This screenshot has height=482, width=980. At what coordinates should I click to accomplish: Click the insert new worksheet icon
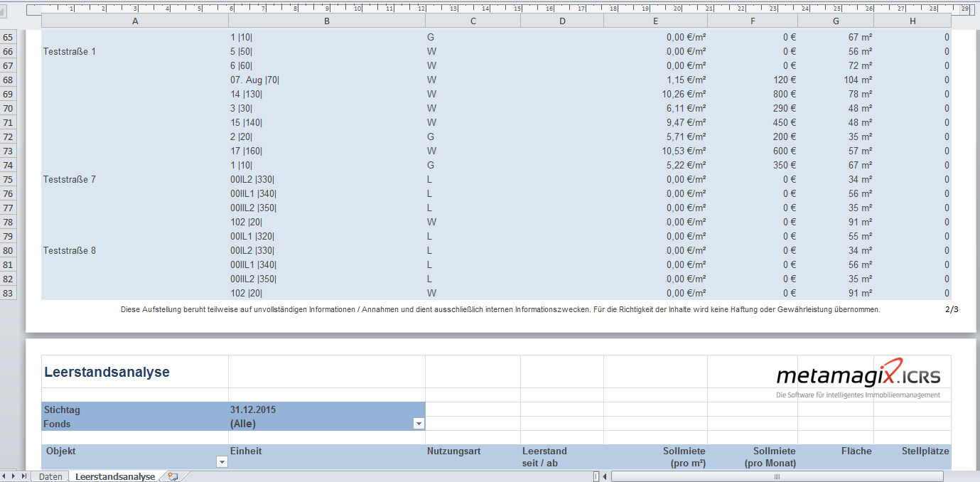pos(172,476)
